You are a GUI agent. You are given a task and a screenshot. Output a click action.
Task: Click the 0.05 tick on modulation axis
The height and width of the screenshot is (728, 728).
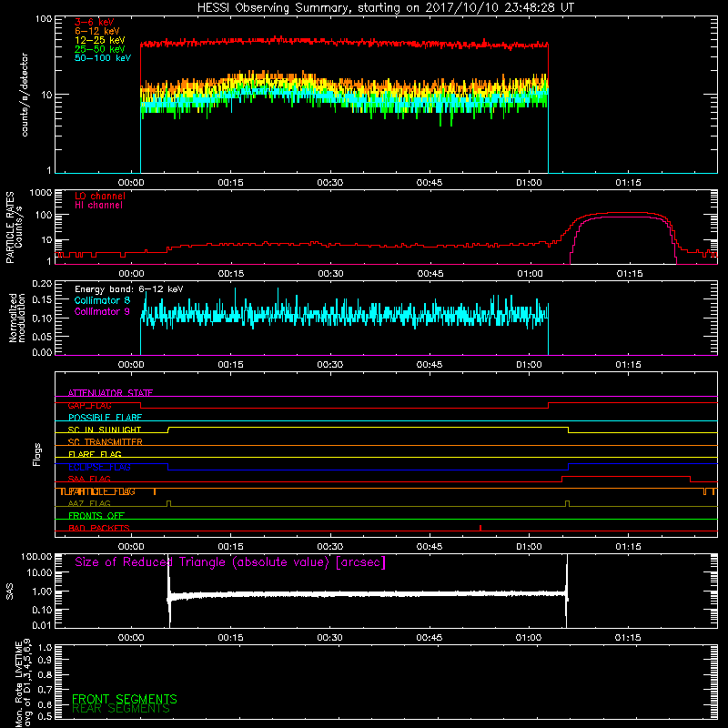(42, 336)
